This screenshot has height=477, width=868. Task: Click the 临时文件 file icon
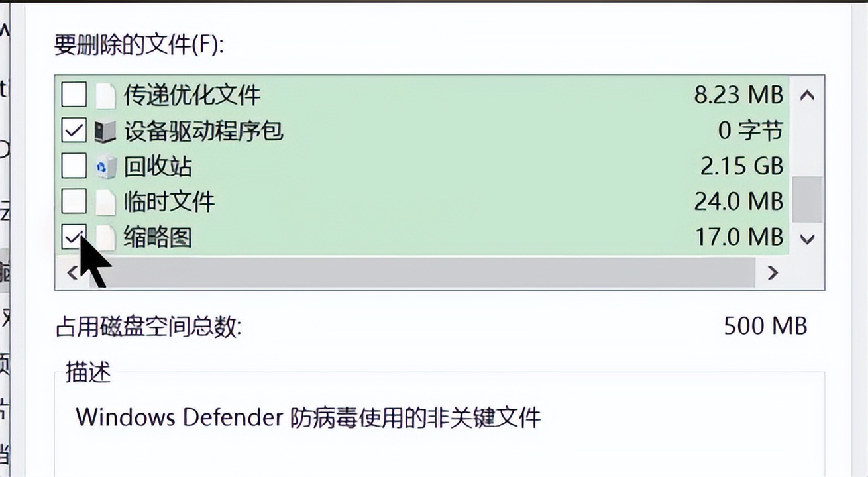tap(104, 201)
